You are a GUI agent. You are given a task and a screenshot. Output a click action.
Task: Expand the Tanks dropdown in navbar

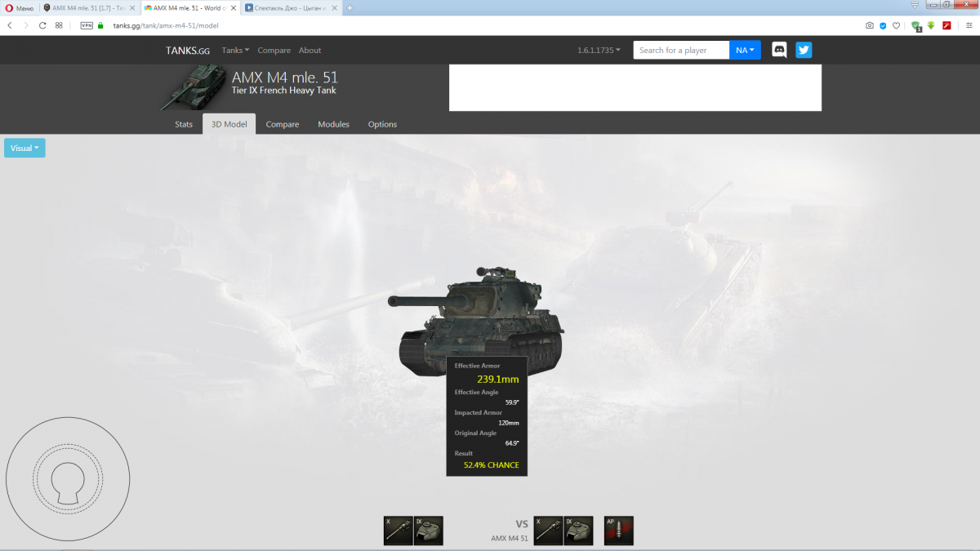(236, 51)
